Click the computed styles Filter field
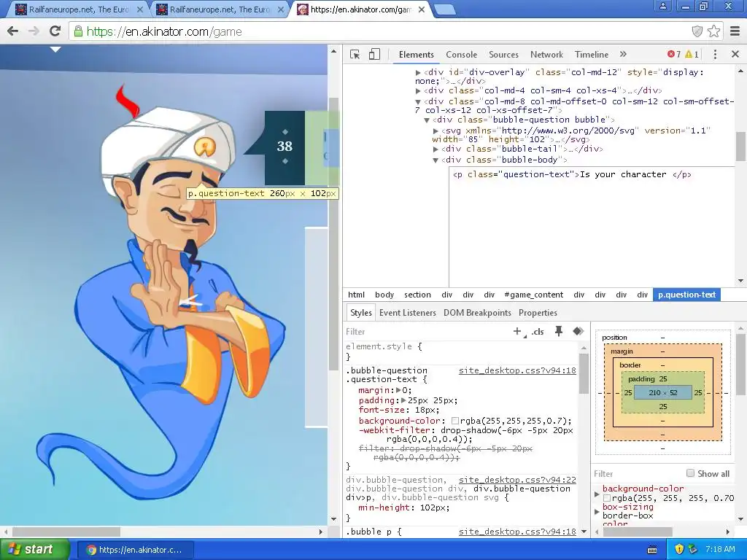The height and width of the screenshot is (560, 747). pos(636,473)
